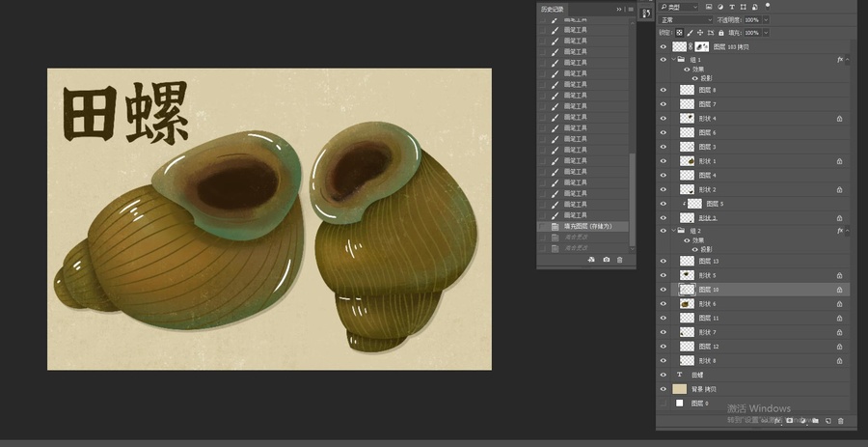Collapse the 组 1 group
The height and width of the screenshot is (447, 868).
coord(674,59)
